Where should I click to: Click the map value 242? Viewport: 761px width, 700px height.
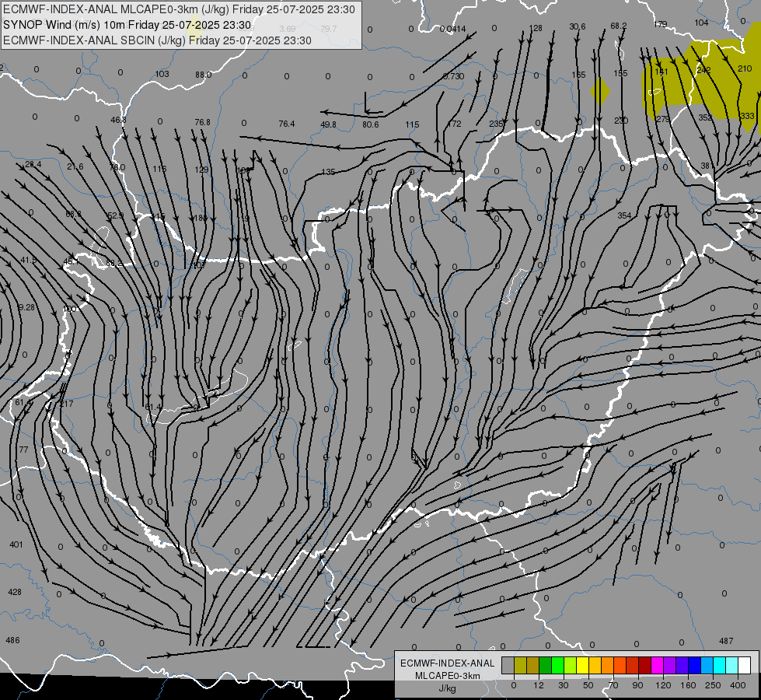703,70
